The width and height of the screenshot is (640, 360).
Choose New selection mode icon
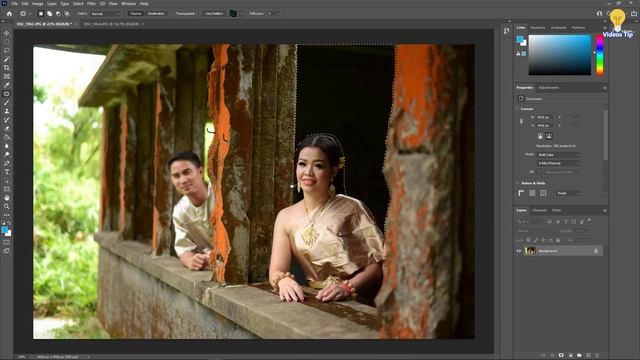click(41, 13)
